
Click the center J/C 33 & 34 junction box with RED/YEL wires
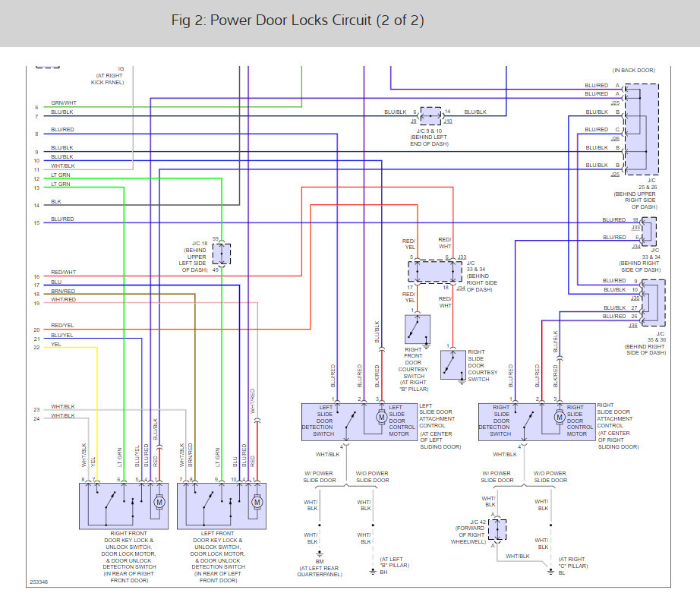pyautogui.click(x=435, y=271)
